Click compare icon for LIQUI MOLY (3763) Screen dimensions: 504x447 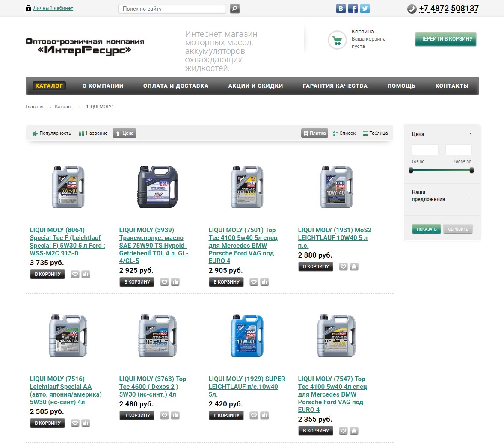click(x=175, y=415)
